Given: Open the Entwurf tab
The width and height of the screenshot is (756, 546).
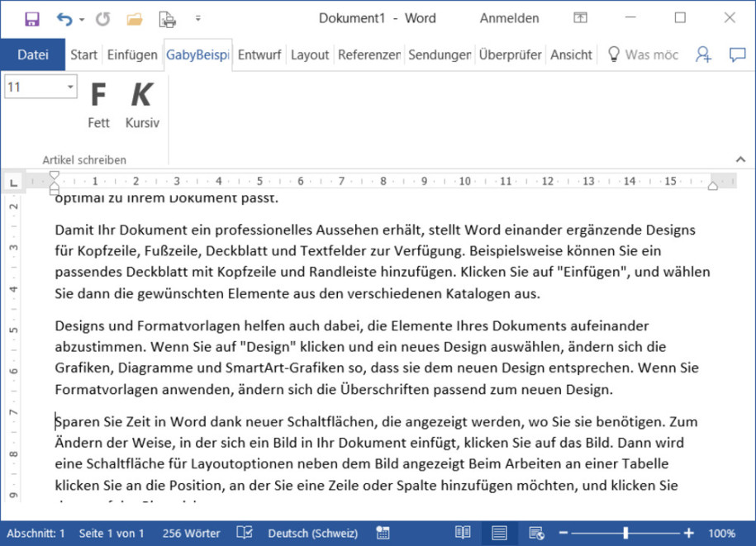Looking at the screenshot, I should pyautogui.click(x=259, y=55).
